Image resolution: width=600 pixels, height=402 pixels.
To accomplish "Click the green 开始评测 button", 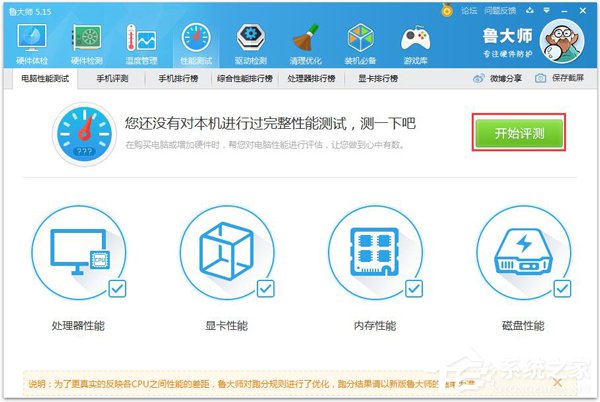I will click(519, 133).
